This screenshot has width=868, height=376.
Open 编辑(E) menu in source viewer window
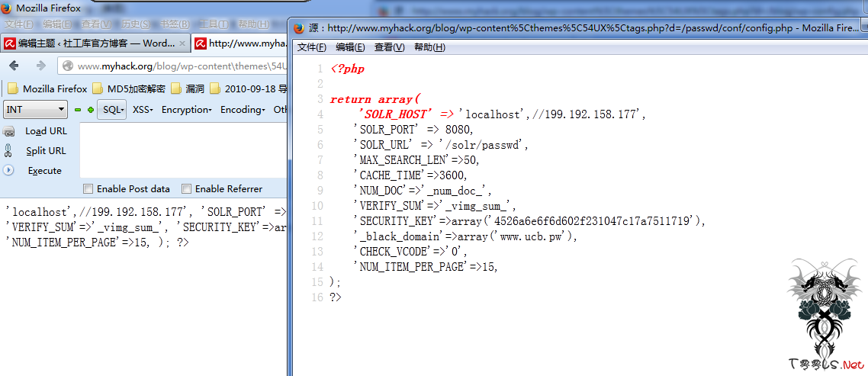click(350, 47)
